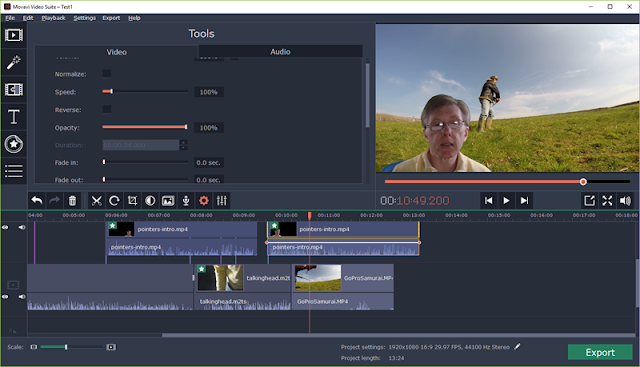
Task: Undo the last action
Action: point(37,200)
